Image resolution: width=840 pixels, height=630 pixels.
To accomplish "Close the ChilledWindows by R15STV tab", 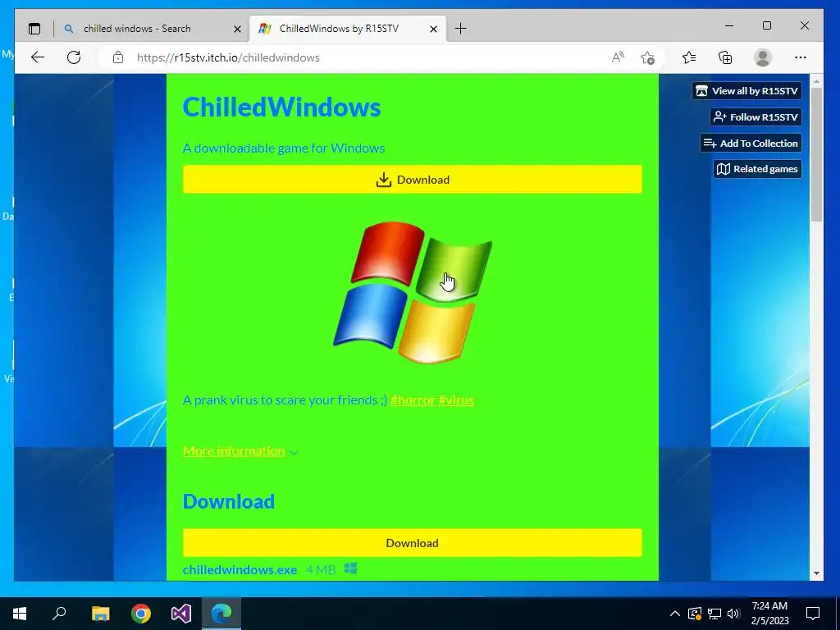I will click(433, 29).
